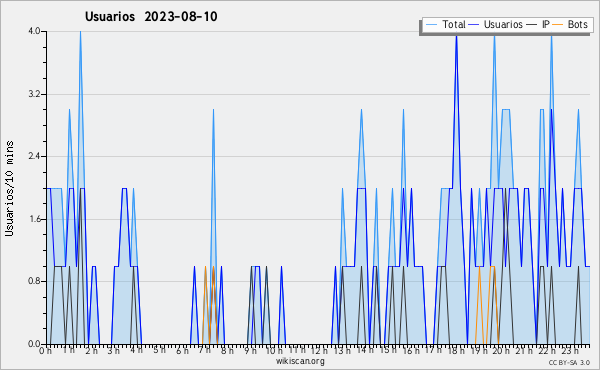This screenshot has height=370, width=600.
Task: Click the '16 h' x-axis label
Action: 411,351
